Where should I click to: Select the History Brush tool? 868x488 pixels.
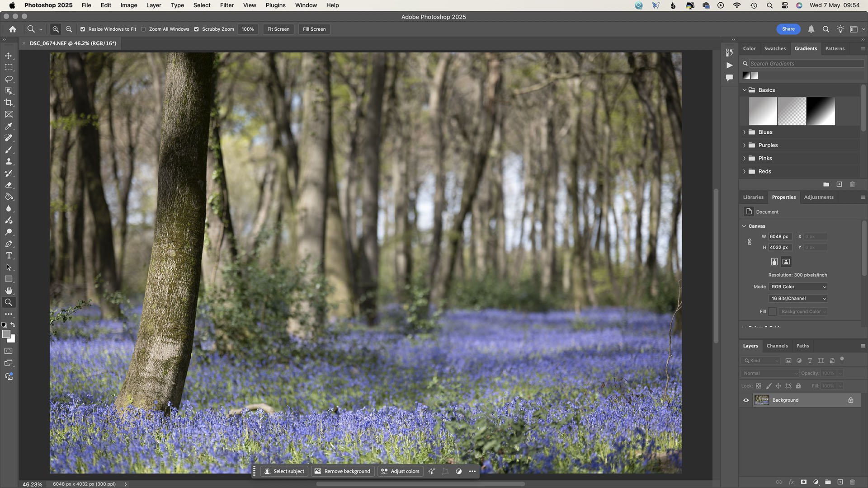[x=9, y=173]
